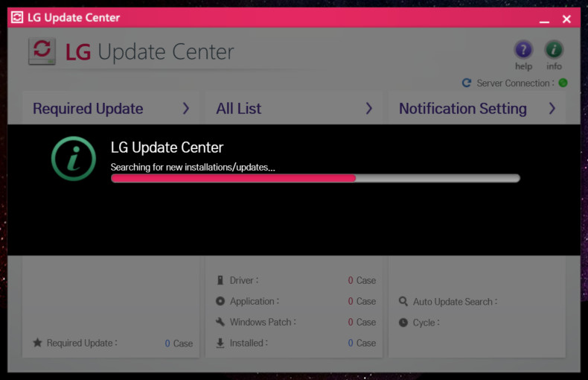Click the 'Cycle :' label

pos(426,323)
